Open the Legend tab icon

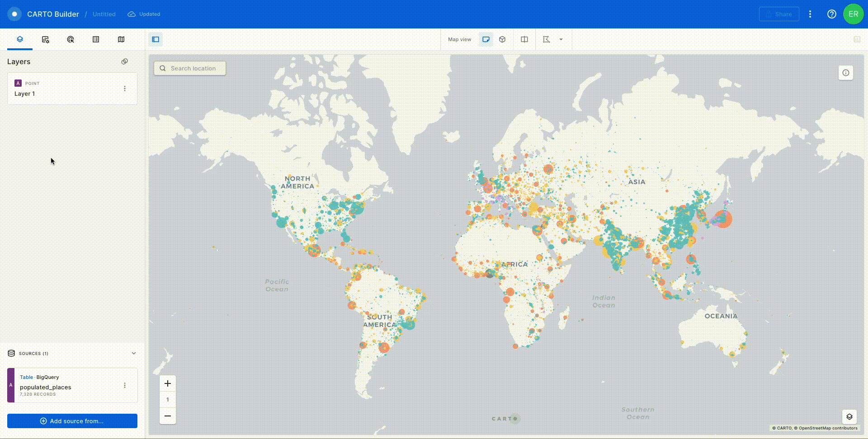[96, 39]
